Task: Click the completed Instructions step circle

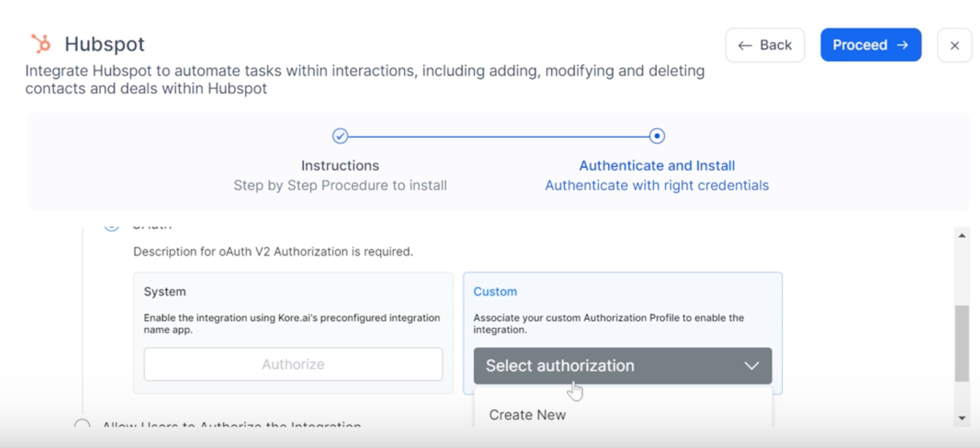Action: tap(340, 135)
